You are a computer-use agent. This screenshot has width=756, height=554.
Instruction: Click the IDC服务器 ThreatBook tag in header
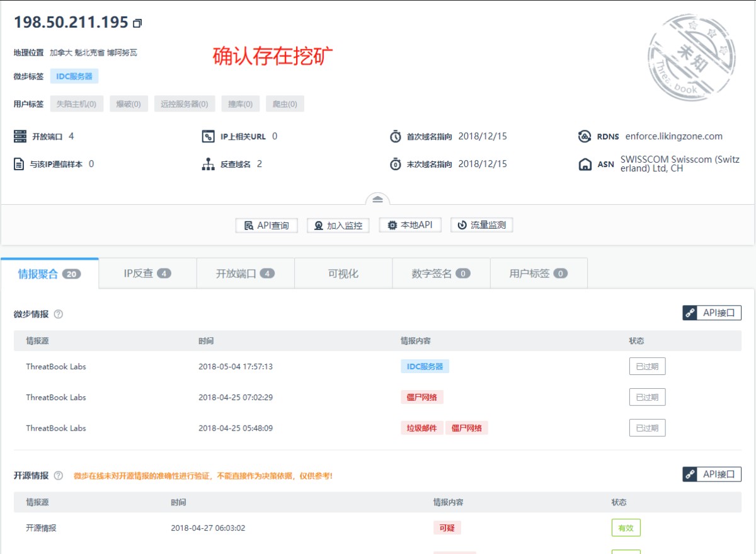pos(74,76)
